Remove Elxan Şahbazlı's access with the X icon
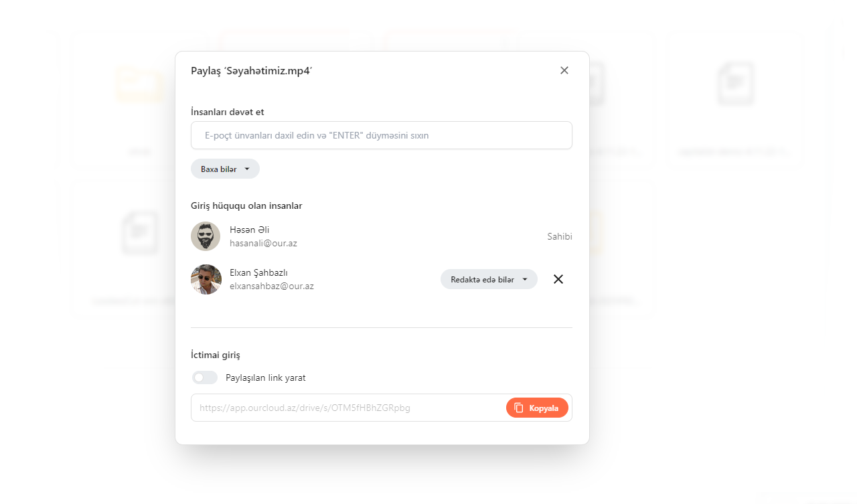The height and width of the screenshot is (504, 857). [558, 279]
